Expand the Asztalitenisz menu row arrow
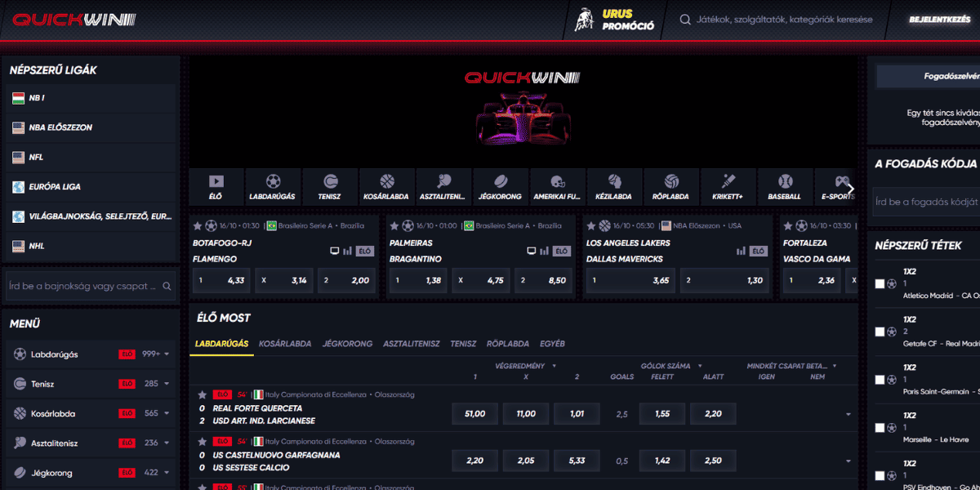Screen dimensions: 980x490 point(167,443)
